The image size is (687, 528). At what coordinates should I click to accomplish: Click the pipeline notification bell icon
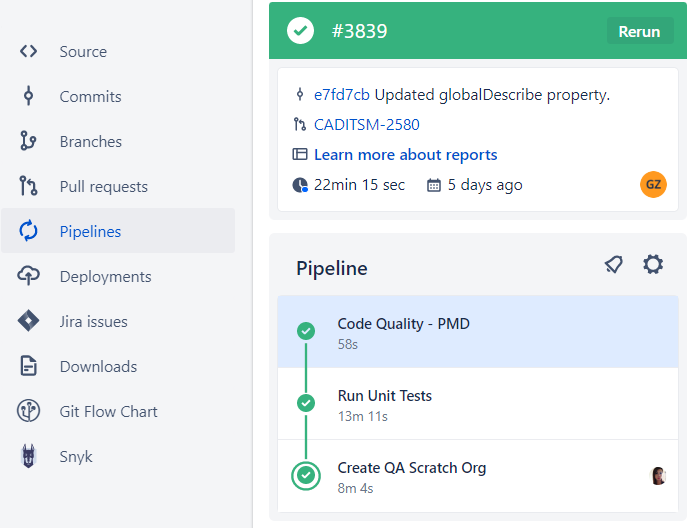pyautogui.click(x=613, y=265)
